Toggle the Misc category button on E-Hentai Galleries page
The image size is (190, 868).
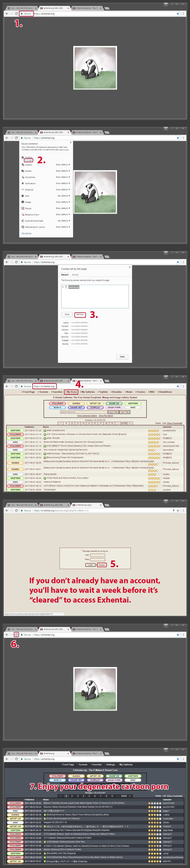point(133,407)
